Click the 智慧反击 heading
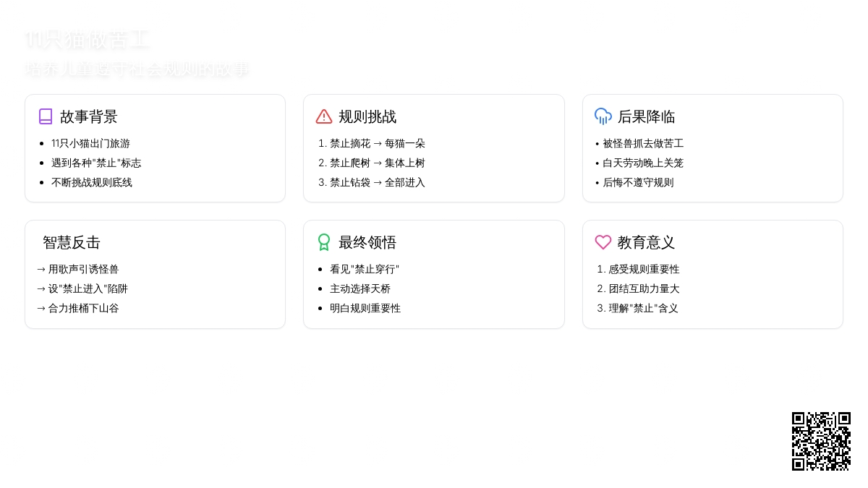The image size is (868, 488). (72, 242)
